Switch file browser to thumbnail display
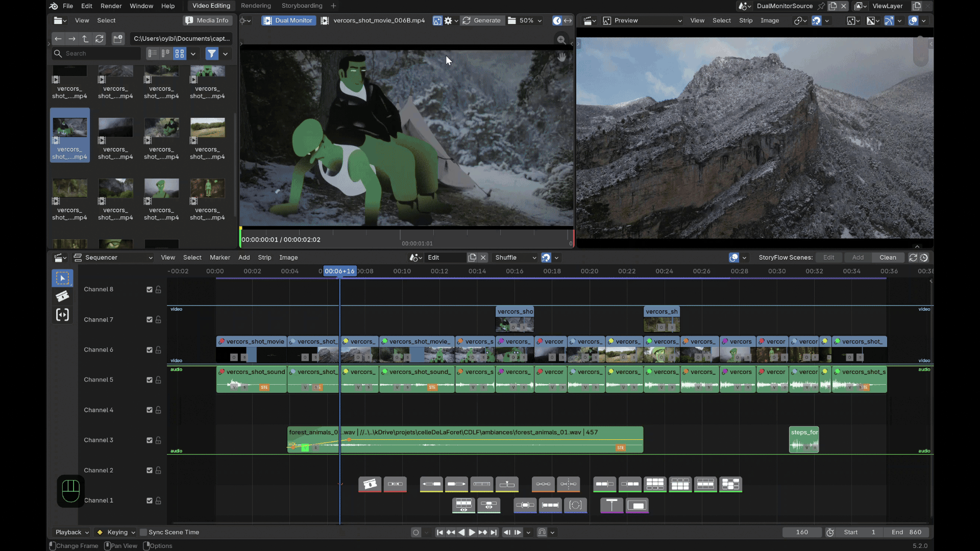Viewport: 980px width, 551px height. [180, 54]
